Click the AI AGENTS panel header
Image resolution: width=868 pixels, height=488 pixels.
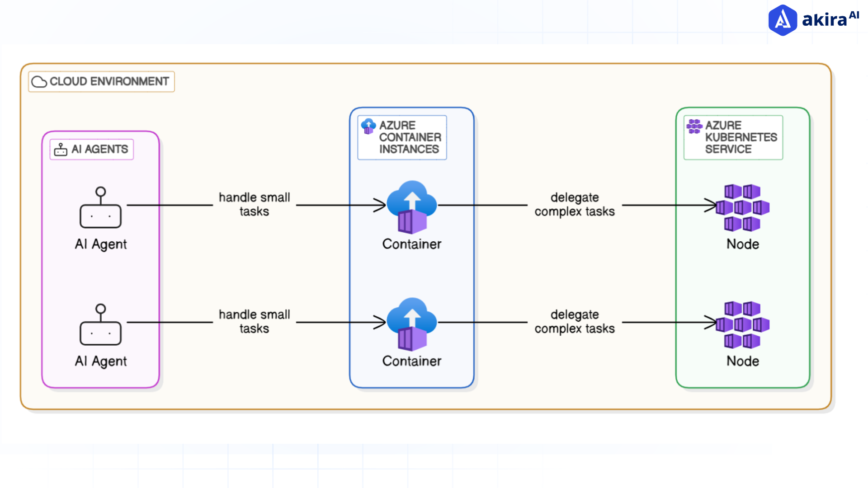pos(90,149)
